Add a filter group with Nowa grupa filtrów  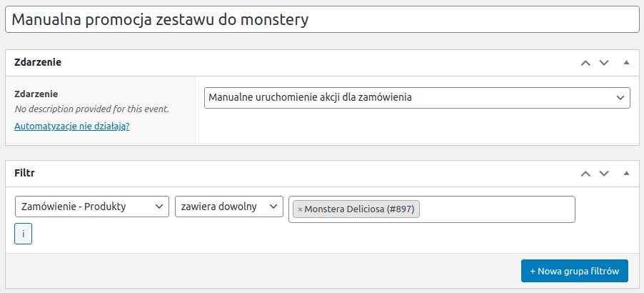coord(575,271)
